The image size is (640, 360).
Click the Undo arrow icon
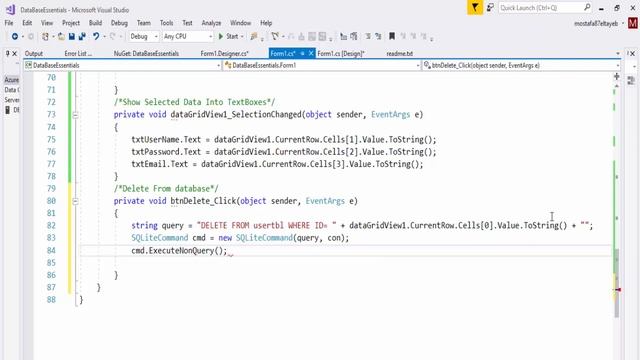pyautogui.click(x=96, y=37)
